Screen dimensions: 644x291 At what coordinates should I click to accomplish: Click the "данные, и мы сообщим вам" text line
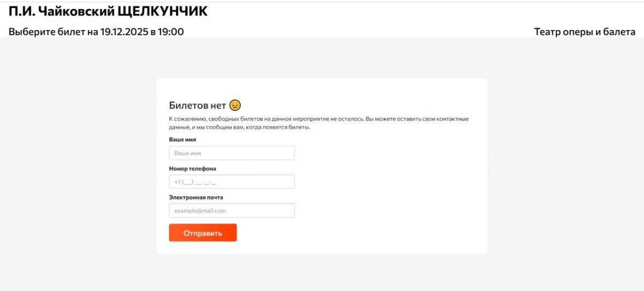click(x=215, y=128)
